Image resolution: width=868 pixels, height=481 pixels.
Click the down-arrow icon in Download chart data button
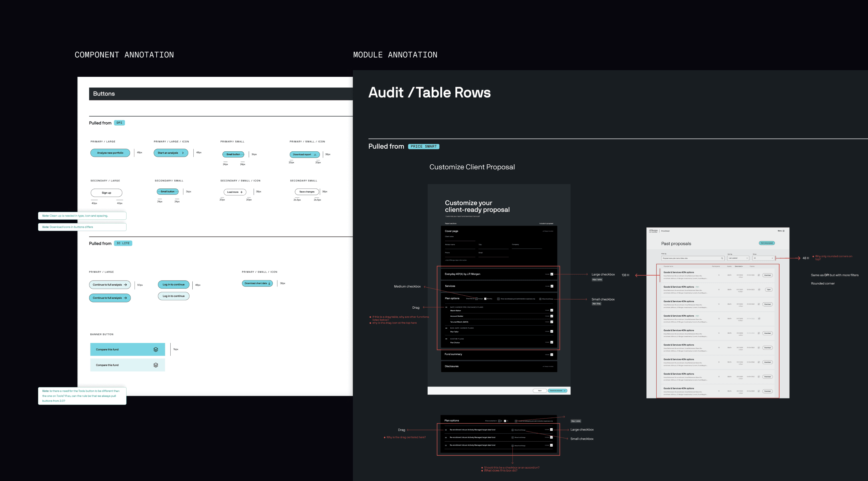[269, 284]
